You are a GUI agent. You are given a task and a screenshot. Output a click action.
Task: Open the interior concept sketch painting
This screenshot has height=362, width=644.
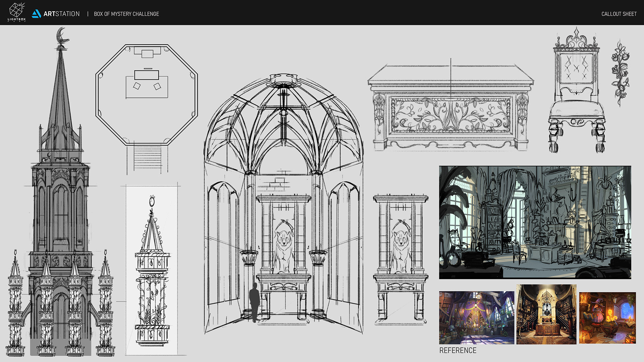pos(535,222)
